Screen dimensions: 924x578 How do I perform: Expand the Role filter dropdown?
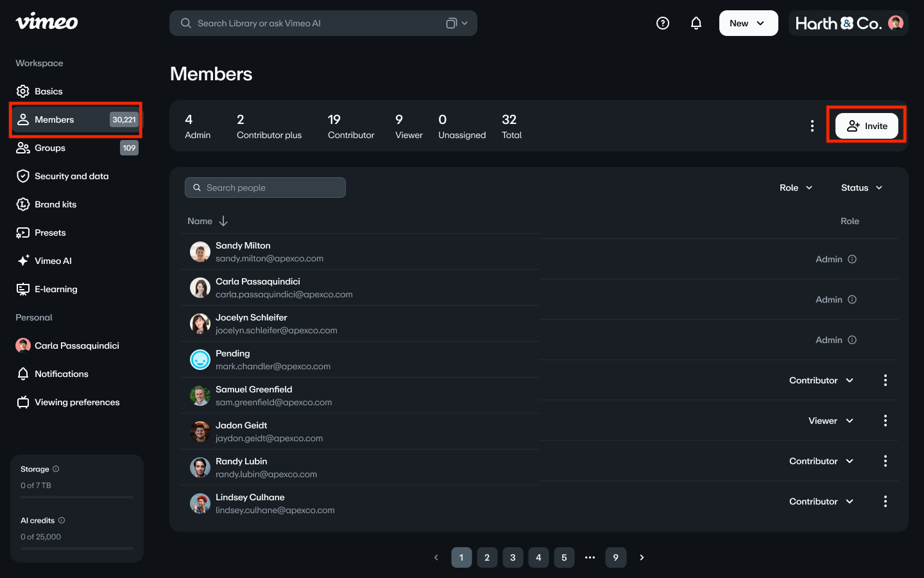(796, 188)
